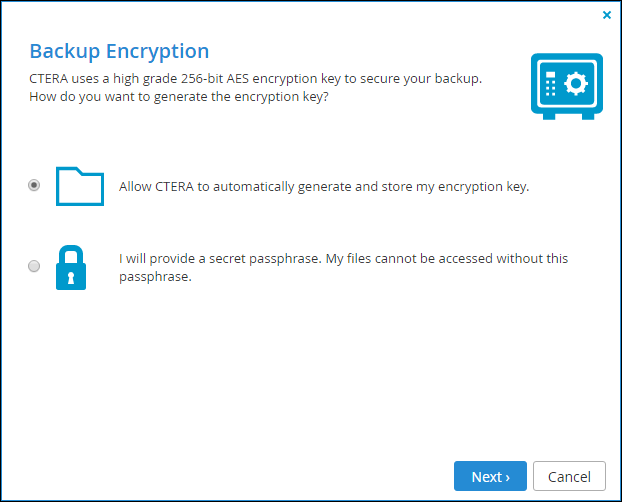Viewport: 622px width, 502px height.
Task: Click the Backup Encryption heading
Action: point(119,52)
